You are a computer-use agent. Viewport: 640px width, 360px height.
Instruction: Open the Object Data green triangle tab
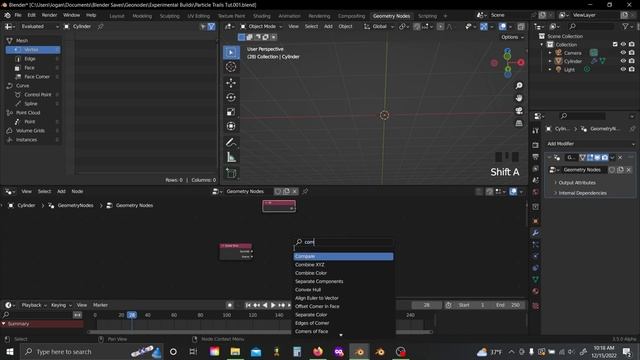click(x=536, y=280)
